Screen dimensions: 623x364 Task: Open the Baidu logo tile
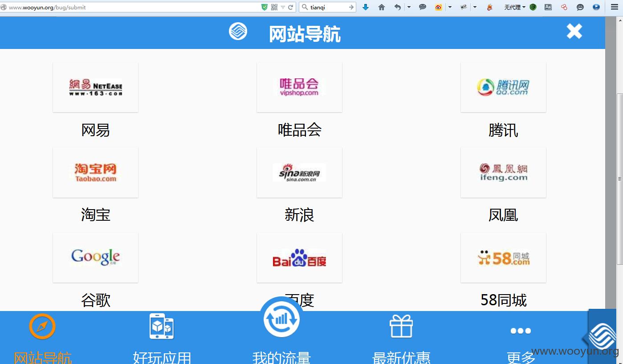click(299, 258)
